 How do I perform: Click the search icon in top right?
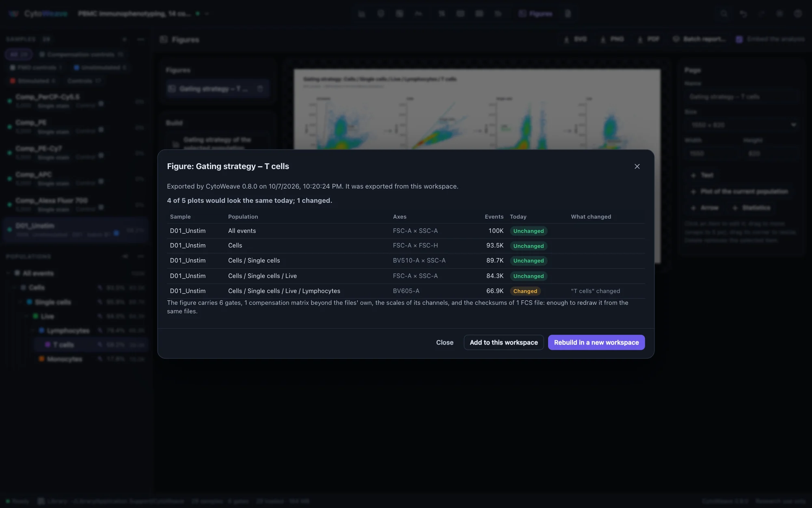724,14
